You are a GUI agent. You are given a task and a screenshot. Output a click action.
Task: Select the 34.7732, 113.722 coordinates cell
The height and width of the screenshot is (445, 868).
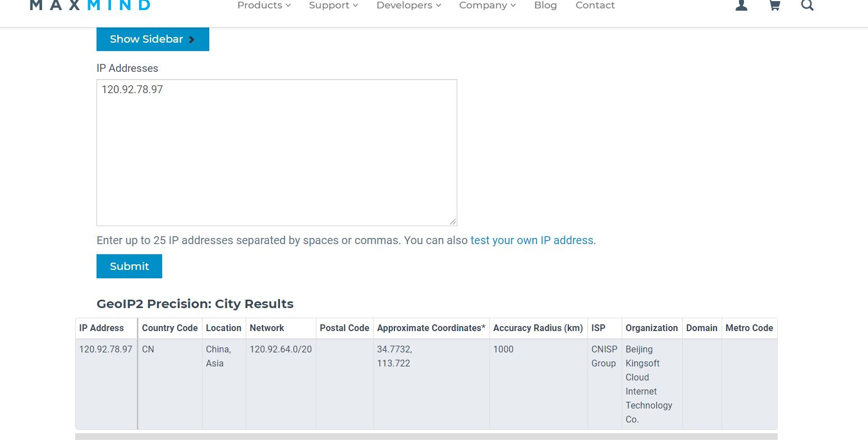[431, 384]
